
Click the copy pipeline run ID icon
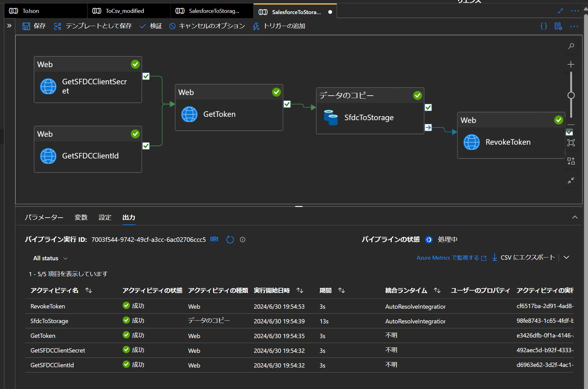click(x=214, y=239)
